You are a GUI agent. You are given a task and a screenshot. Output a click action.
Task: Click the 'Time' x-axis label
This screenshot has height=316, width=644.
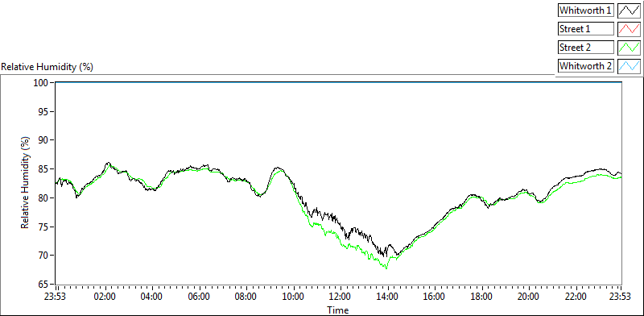tap(338, 310)
